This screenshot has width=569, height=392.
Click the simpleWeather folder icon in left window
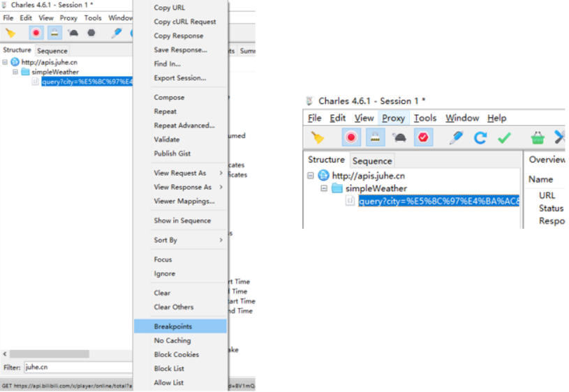(25, 72)
